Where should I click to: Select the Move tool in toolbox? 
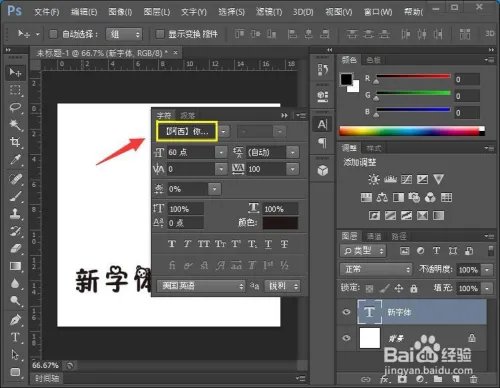pyautogui.click(x=15, y=72)
